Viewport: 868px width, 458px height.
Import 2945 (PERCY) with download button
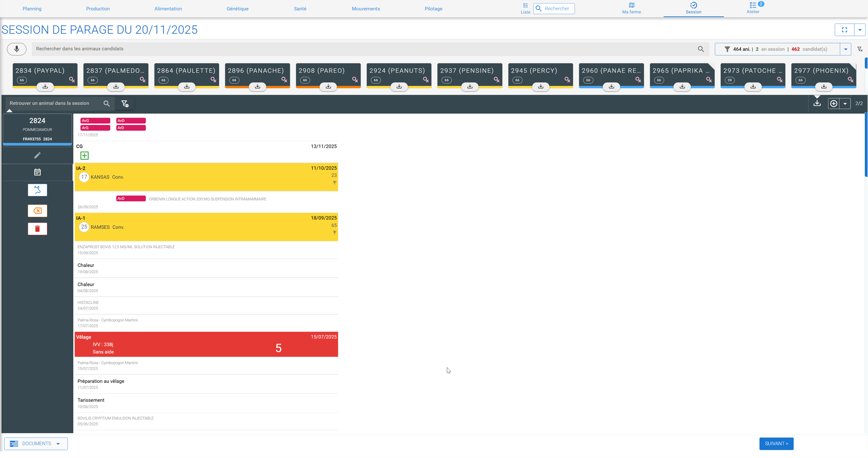tap(541, 86)
